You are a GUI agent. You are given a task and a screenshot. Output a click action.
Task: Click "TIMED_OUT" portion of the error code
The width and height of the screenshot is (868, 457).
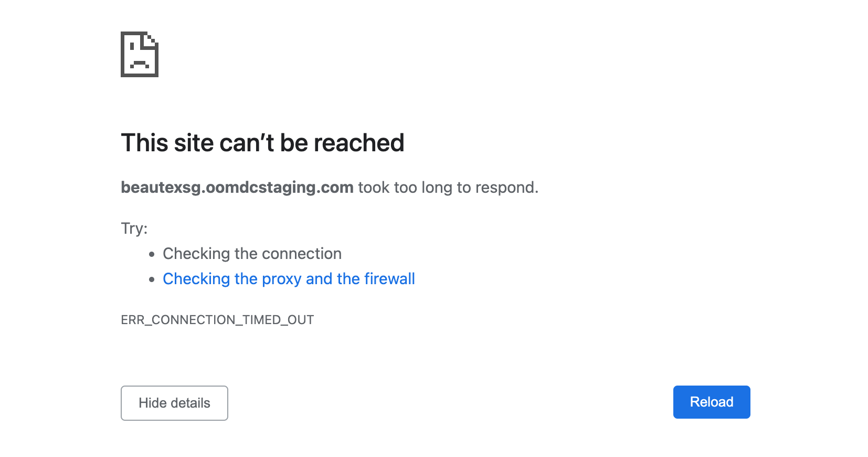click(x=278, y=320)
